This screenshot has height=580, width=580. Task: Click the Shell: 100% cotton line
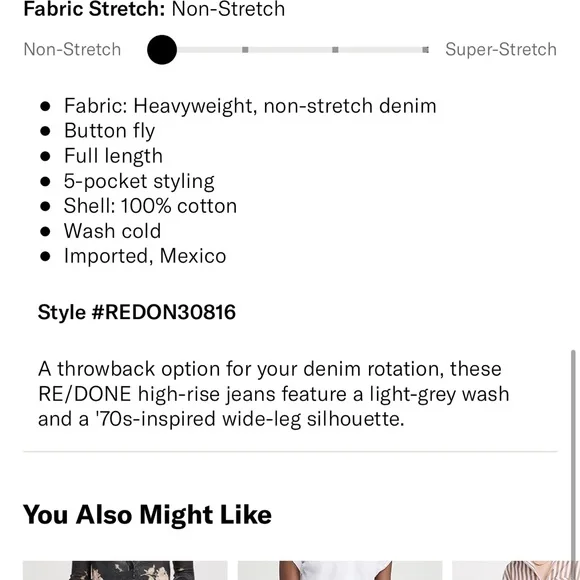[150, 206]
